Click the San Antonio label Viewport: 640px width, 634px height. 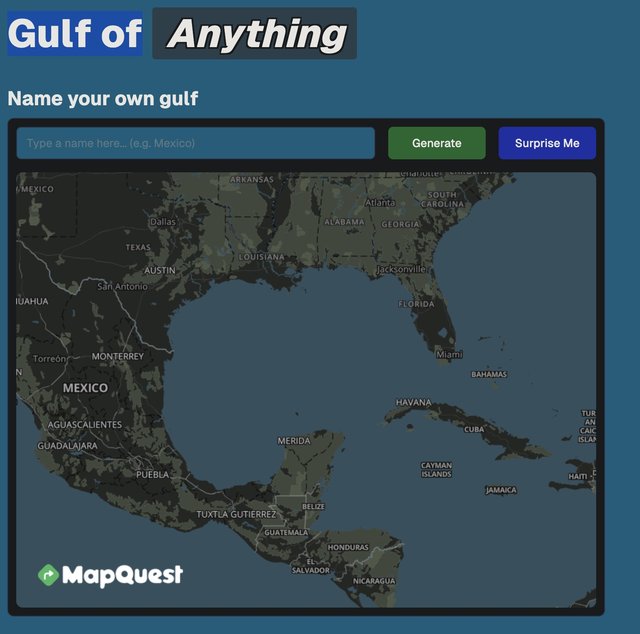click(122, 287)
